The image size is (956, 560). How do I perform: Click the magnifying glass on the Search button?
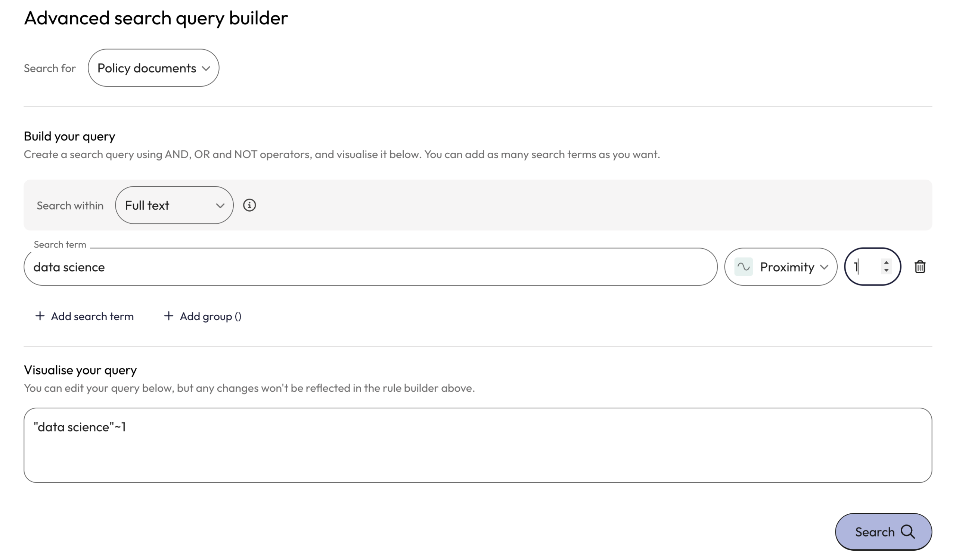[x=909, y=532]
